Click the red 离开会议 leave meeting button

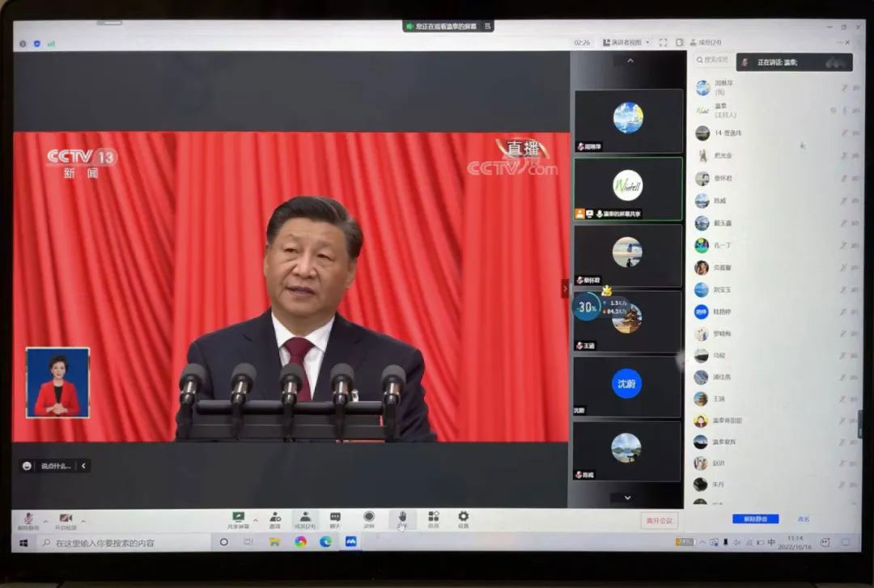coord(658,521)
